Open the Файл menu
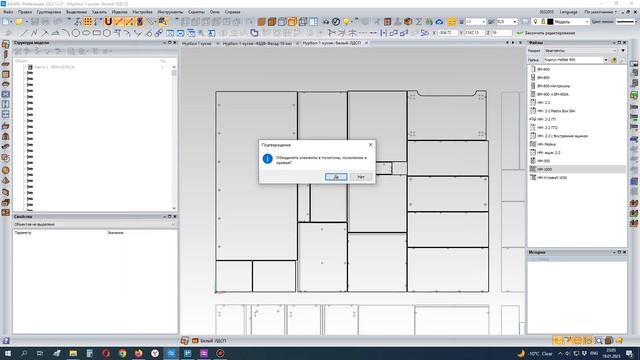The image size is (640, 360). pos(8,12)
